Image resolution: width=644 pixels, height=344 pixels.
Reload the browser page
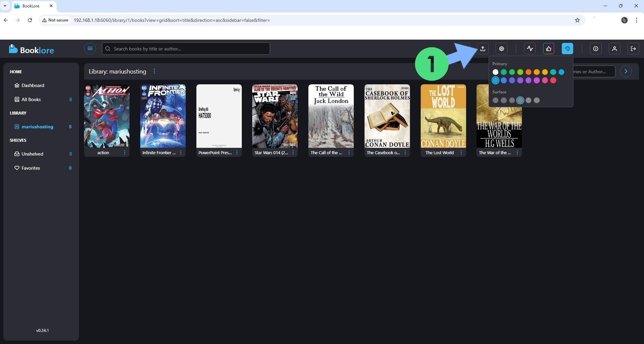tap(30, 20)
